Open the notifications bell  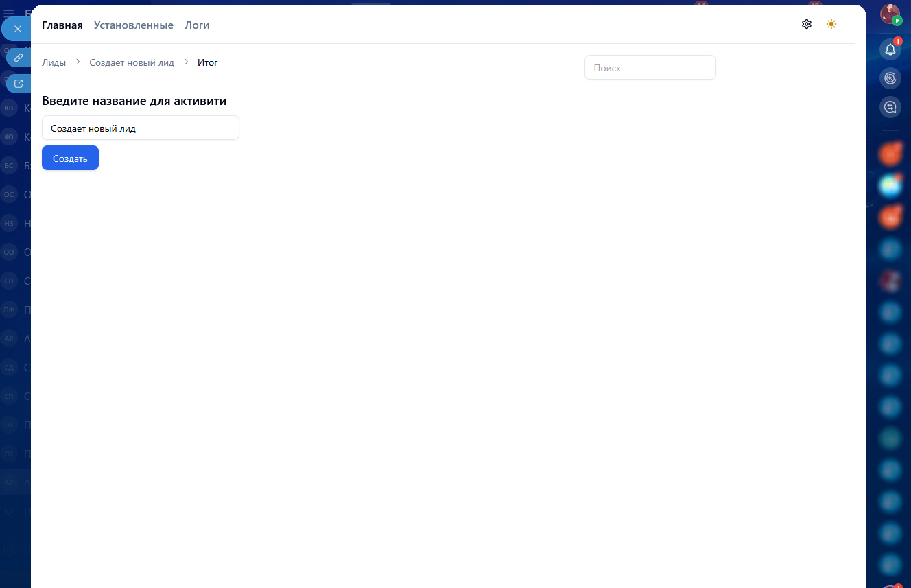pos(890,49)
